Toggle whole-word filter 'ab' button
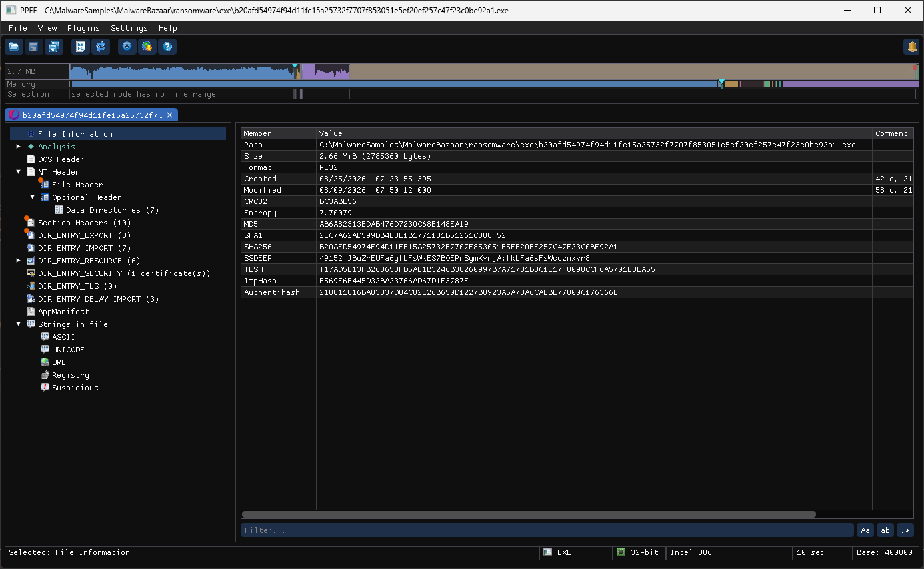Screen dimensions: 924x569 coord(885,530)
